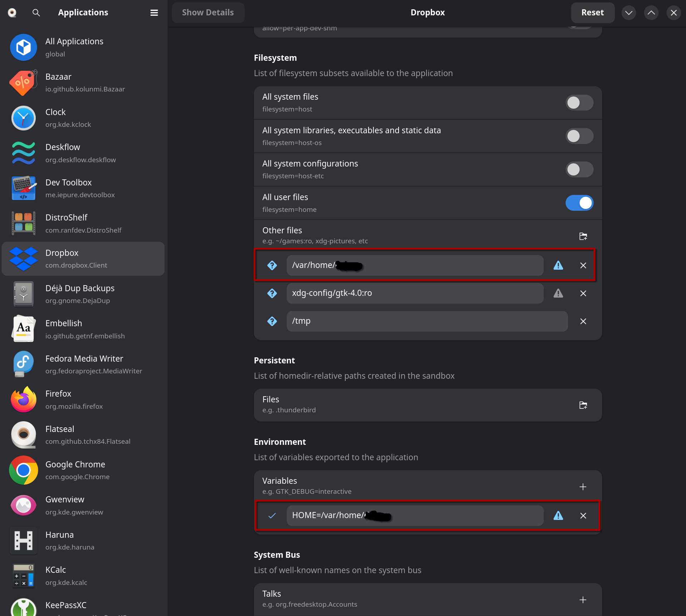Remove the /tmp filesystem entry
This screenshot has height=616, width=686.
pos(583,321)
